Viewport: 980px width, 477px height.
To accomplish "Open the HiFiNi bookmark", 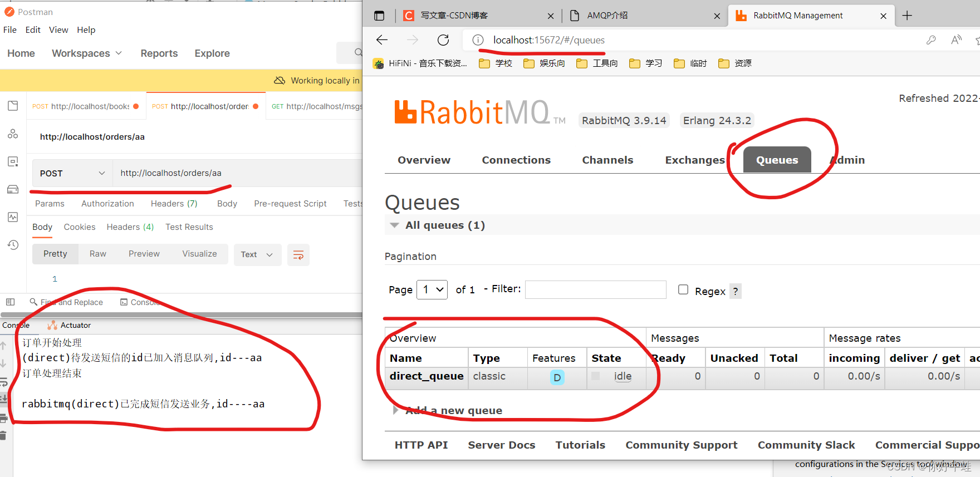I will tap(420, 63).
